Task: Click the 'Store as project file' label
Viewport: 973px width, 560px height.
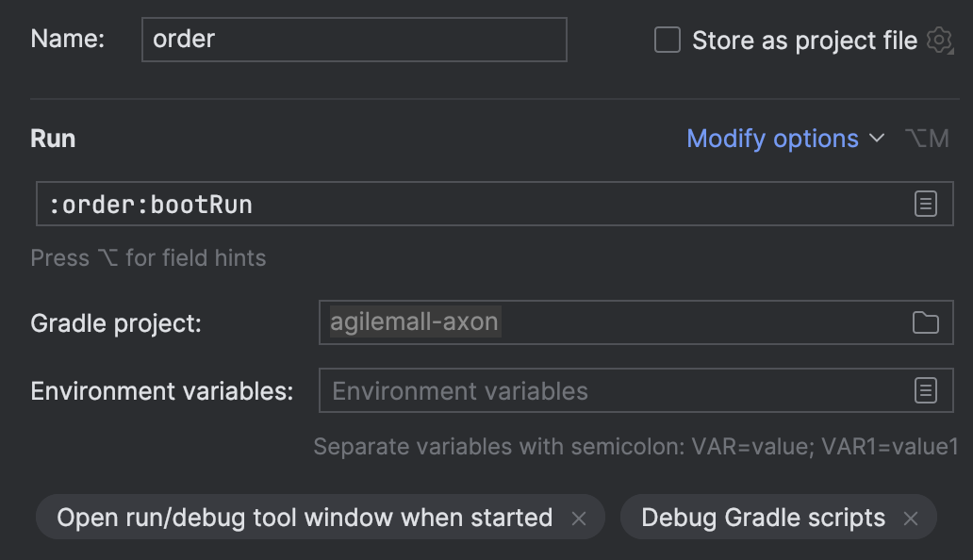Action: click(804, 41)
